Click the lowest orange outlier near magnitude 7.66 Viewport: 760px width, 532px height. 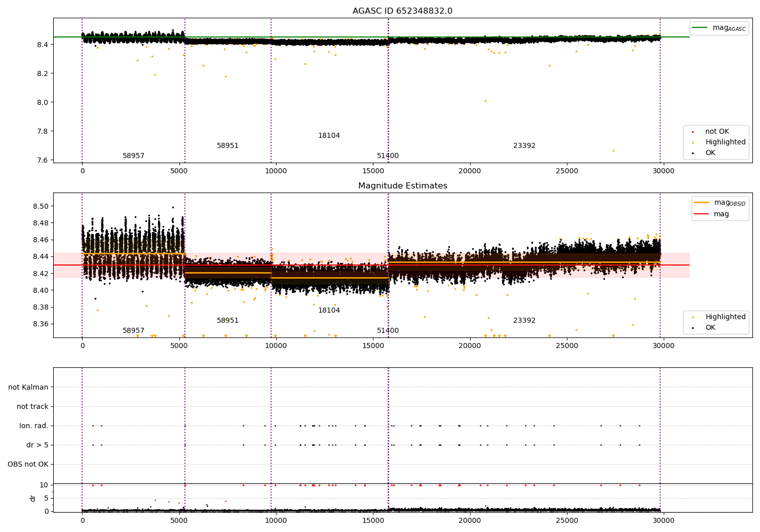coord(613,150)
